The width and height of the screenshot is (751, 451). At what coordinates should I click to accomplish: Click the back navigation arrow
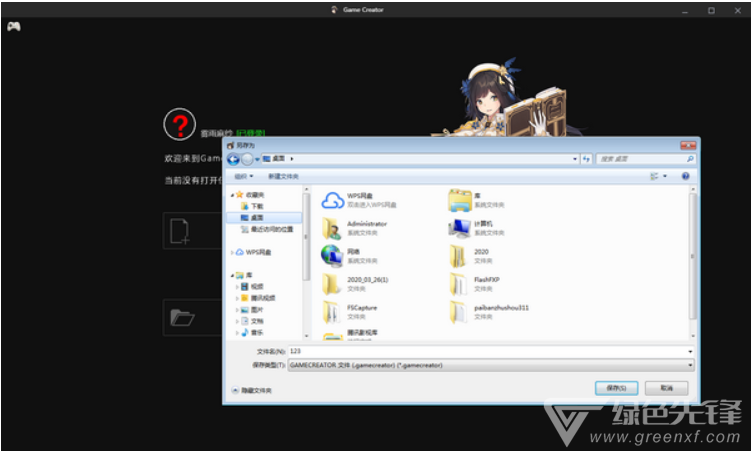coord(233,159)
